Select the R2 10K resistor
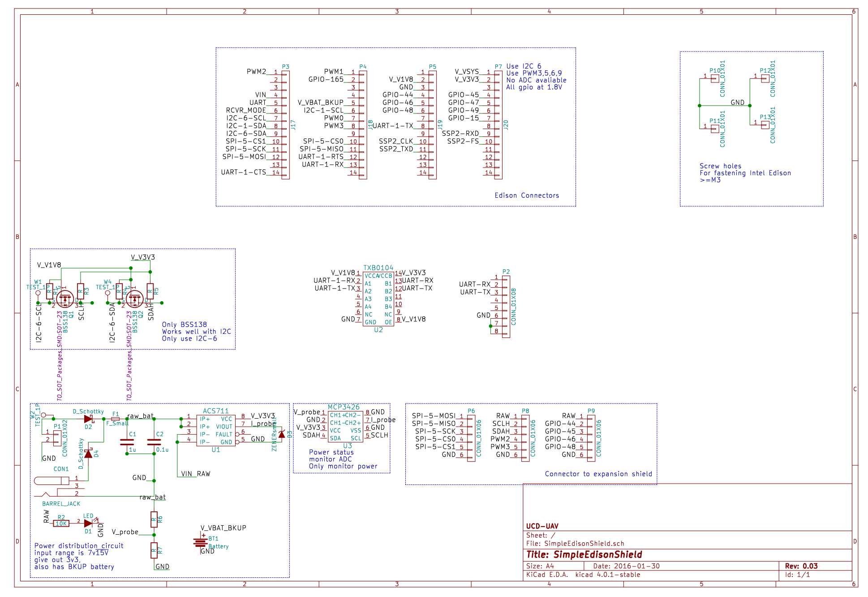This screenshot has height=597, width=868. coord(61,523)
